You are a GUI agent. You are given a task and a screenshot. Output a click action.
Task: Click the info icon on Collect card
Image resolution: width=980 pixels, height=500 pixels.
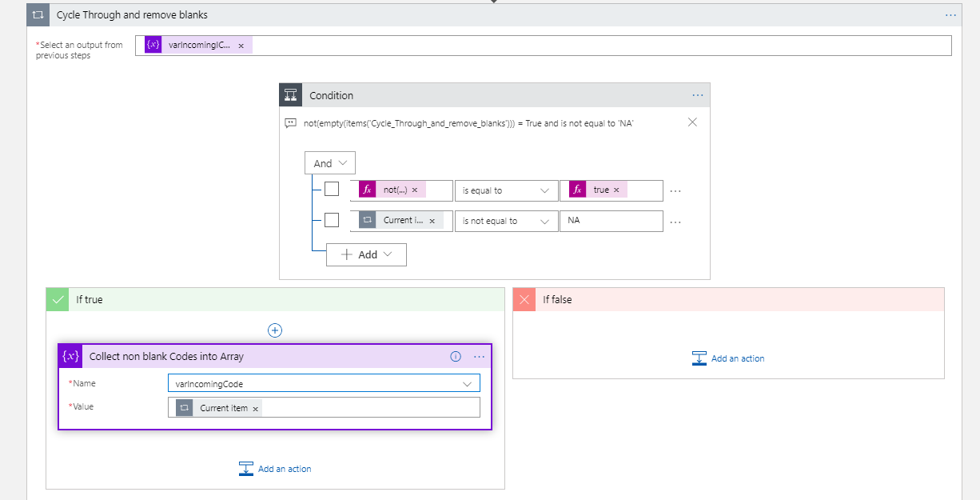click(x=456, y=357)
